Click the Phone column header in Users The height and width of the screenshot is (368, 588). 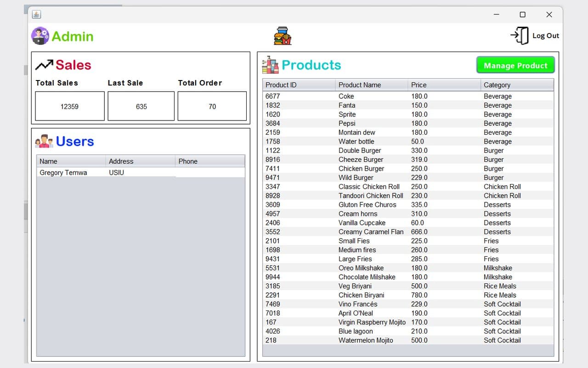210,161
